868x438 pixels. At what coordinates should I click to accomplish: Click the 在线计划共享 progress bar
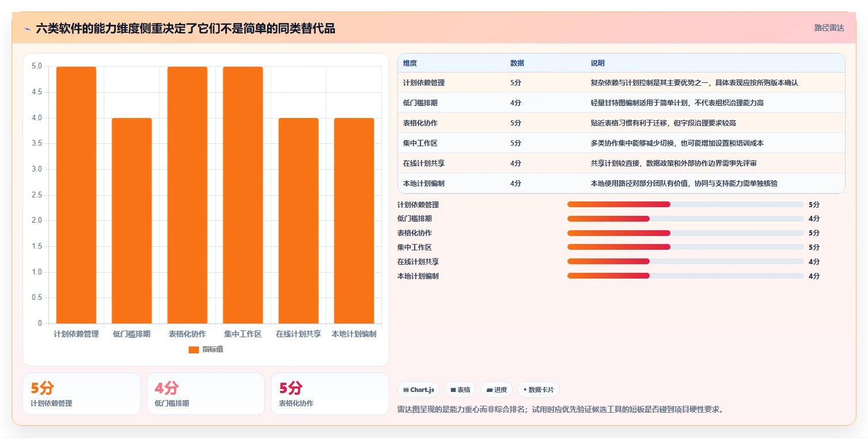tap(685, 261)
